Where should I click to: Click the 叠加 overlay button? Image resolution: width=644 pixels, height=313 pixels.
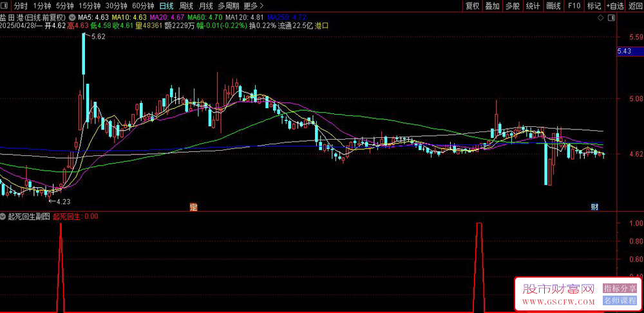tap(493, 6)
